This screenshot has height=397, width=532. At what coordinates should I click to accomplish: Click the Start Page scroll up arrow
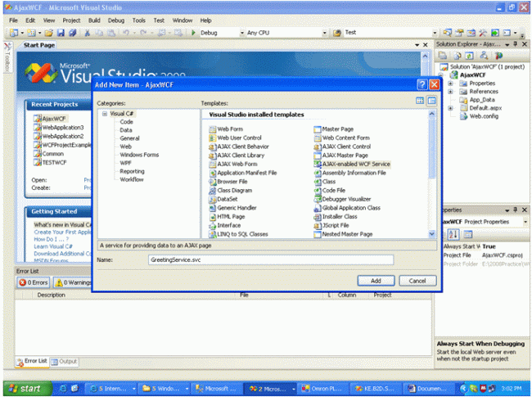tap(425, 56)
